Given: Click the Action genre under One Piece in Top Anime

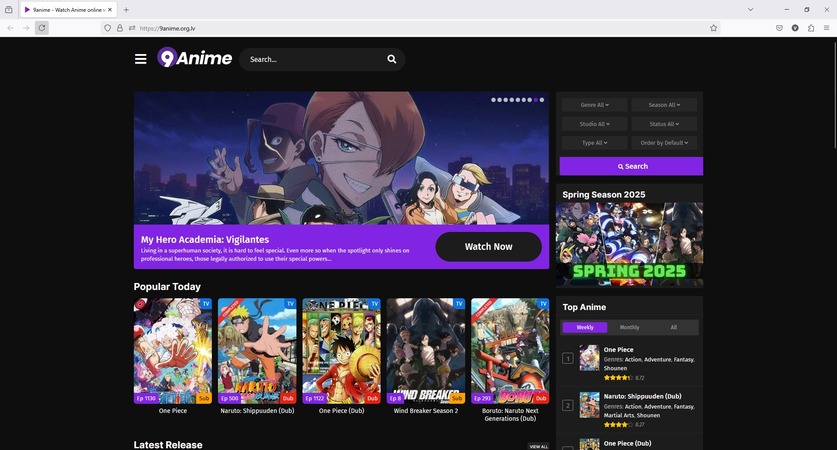Looking at the screenshot, I should [633, 360].
